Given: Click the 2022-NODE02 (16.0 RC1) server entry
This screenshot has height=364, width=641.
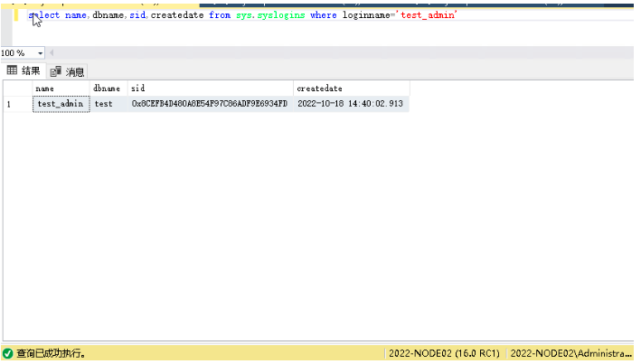Looking at the screenshot, I should coord(445,353).
